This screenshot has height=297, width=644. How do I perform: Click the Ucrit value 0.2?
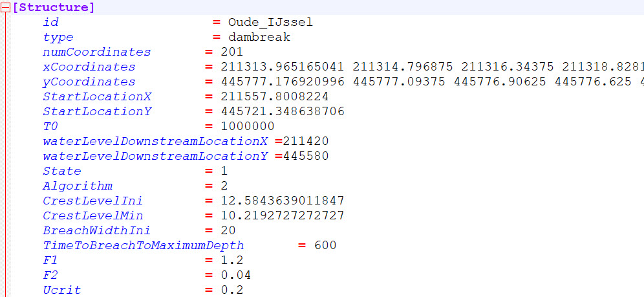232,291
